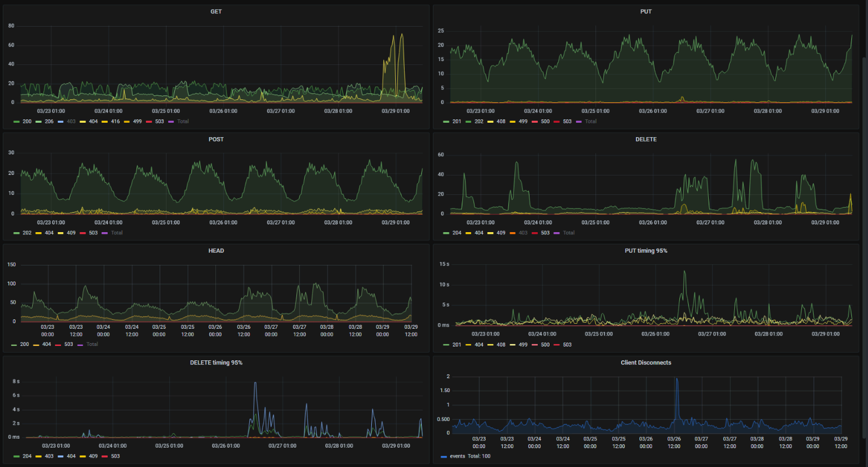The width and height of the screenshot is (868, 467).
Task: Open the POST panel header menu
Action: point(216,139)
